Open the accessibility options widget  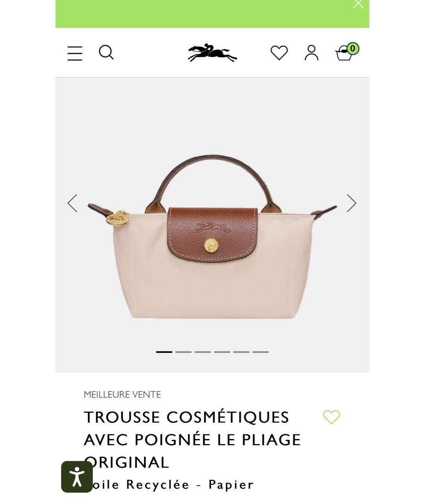tap(77, 476)
